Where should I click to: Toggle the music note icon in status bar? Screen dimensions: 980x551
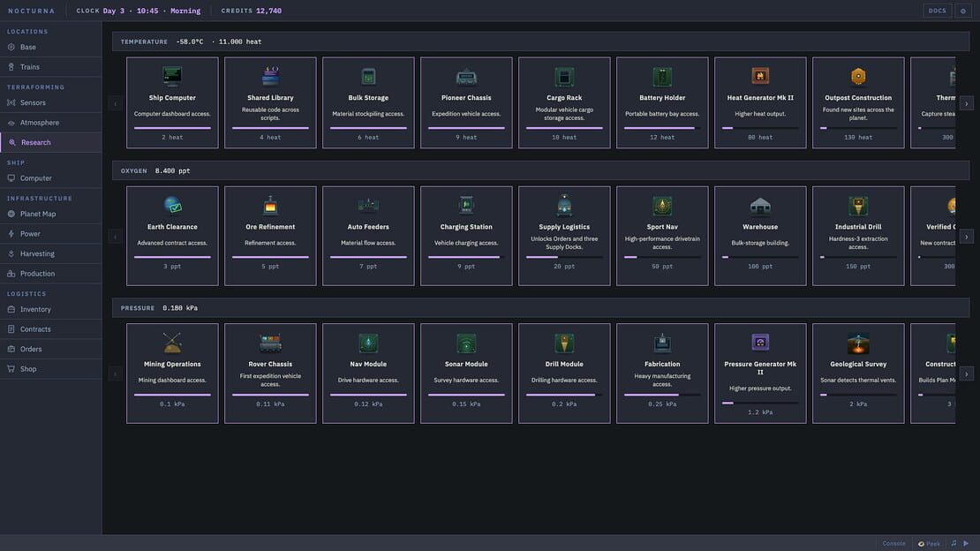click(954, 544)
